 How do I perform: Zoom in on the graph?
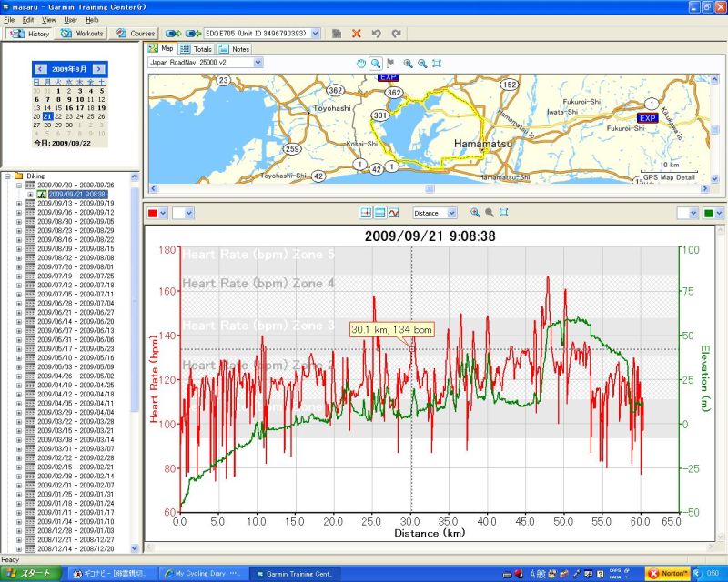[x=474, y=213]
